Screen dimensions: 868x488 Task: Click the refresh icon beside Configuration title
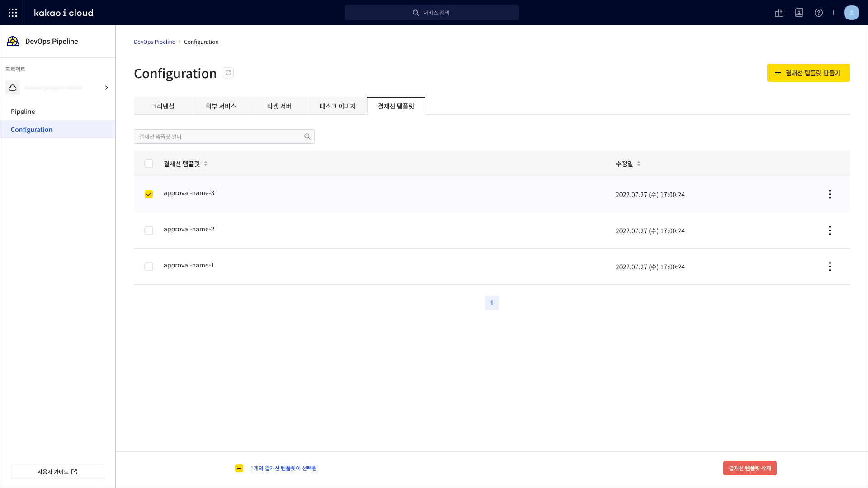click(x=228, y=73)
